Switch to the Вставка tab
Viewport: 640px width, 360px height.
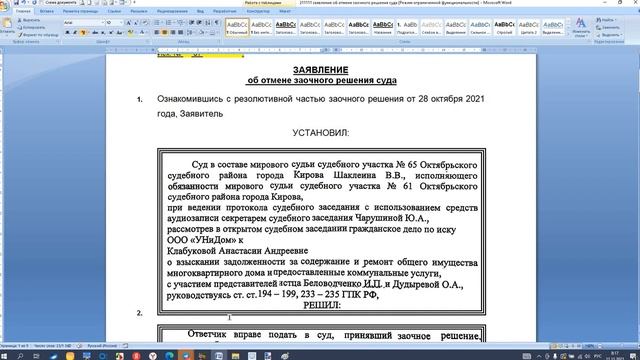tap(47, 11)
